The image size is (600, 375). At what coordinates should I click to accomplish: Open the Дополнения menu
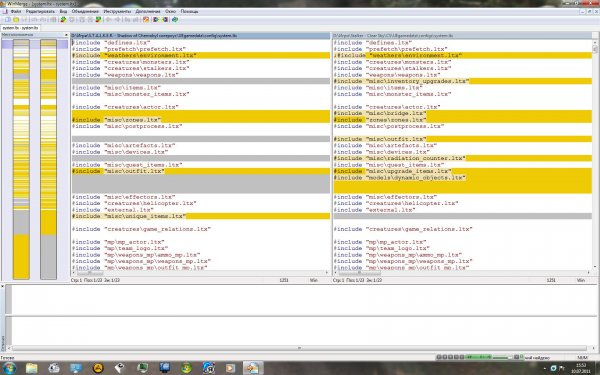[148, 11]
